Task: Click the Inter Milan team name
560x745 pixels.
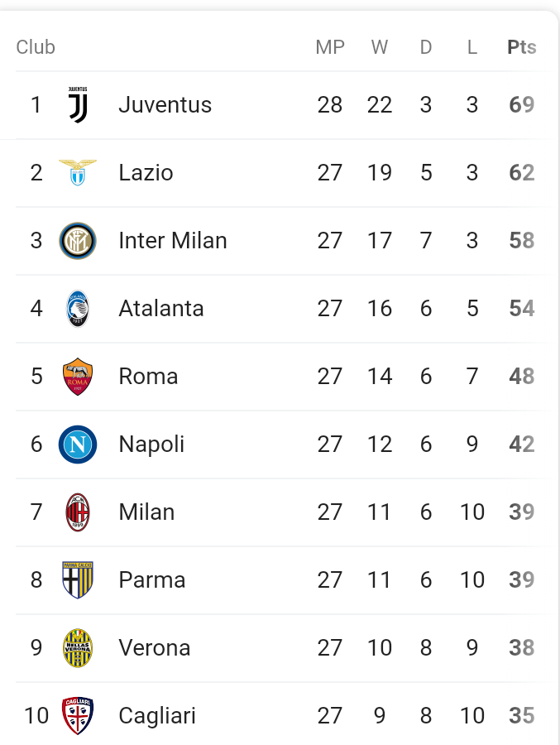Action: (x=173, y=241)
